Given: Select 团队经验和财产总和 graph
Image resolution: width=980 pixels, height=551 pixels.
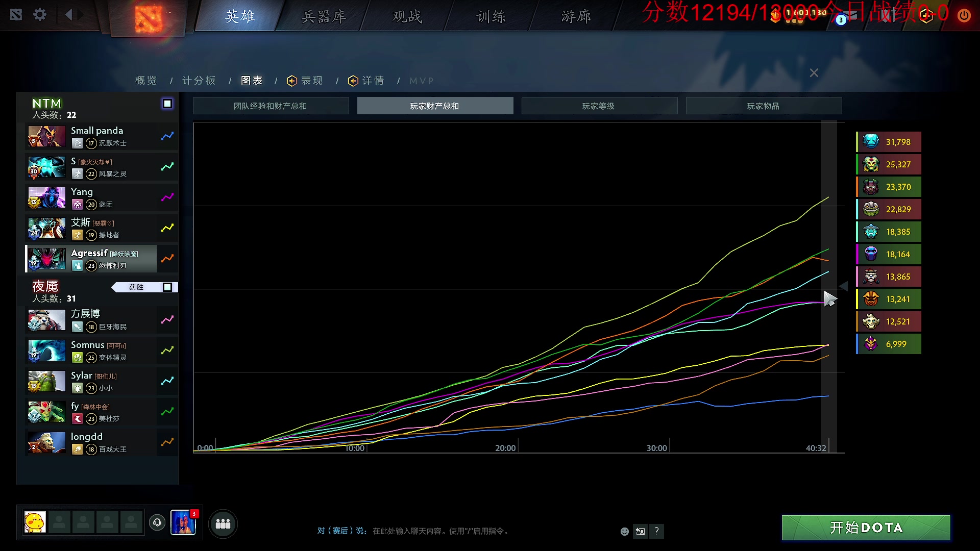Looking at the screenshot, I should coord(271,106).
